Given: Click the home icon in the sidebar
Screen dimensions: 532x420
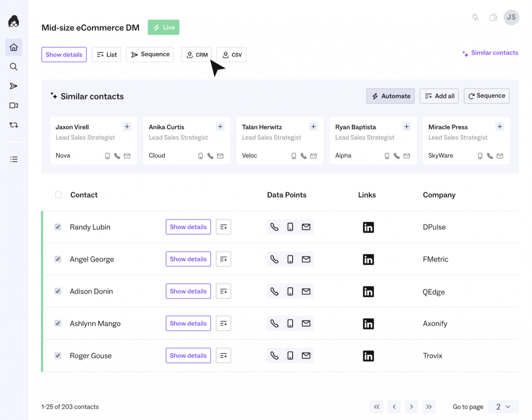Looking at the screenshot, I should coord(14,47).
